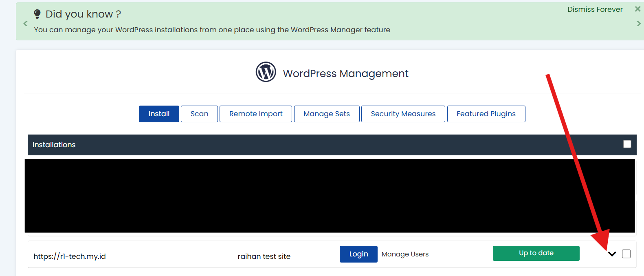Viewport: 644px width, 276px height.
Task: Click the WordPress logo icon
Action: point(266,72)
